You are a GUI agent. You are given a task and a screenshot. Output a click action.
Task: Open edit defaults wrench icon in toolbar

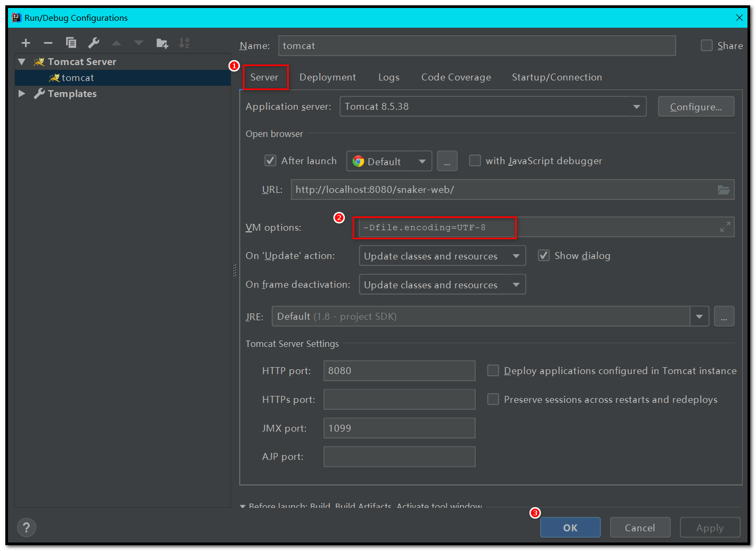tap(94, 43)
